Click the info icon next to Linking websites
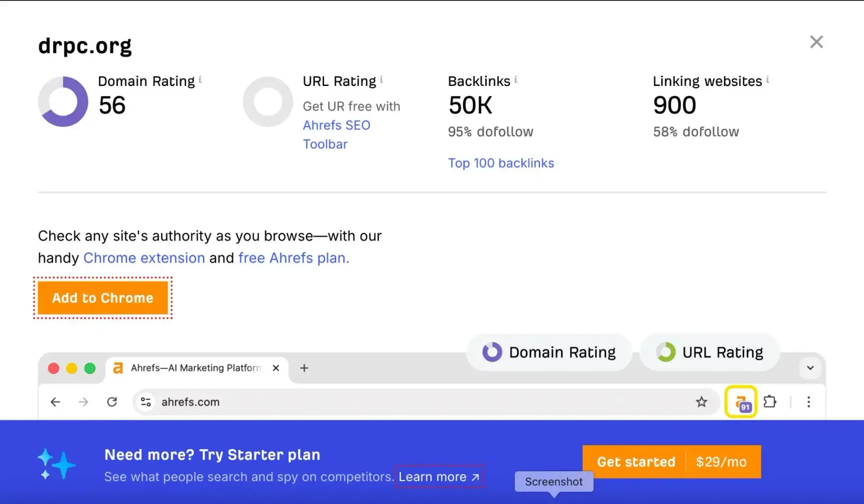864x504 pixels. click(768, 80)
